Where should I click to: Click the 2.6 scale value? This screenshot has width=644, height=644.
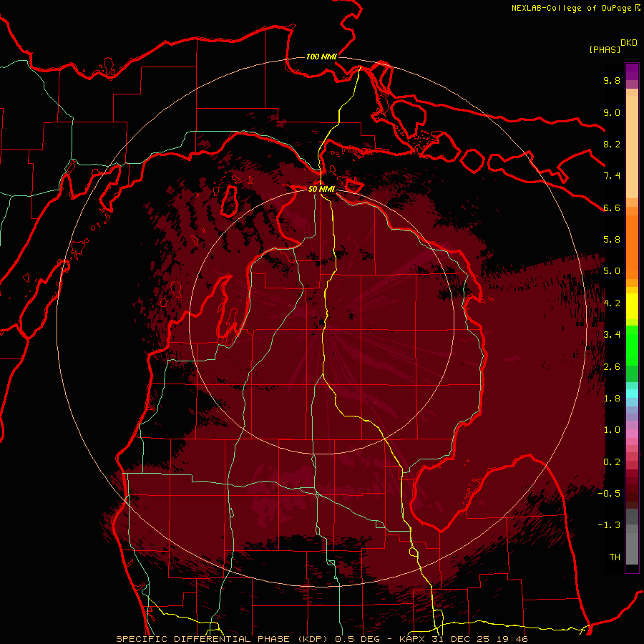[612, 367]
